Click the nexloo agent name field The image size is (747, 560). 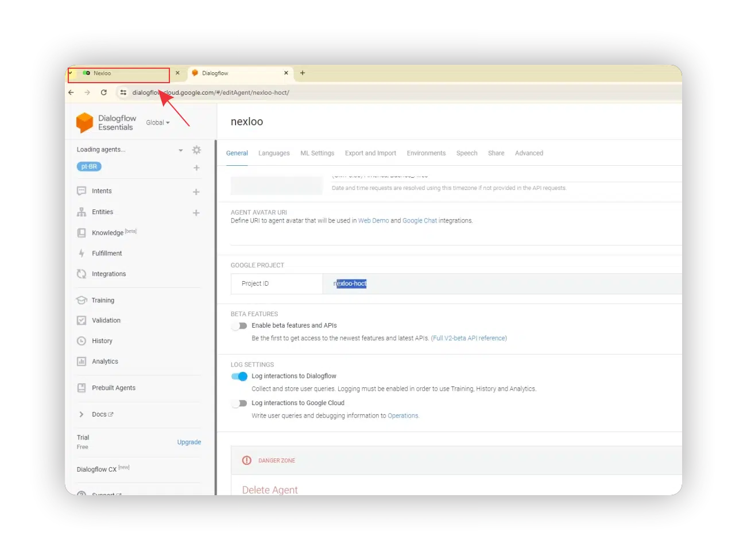click(x=247, y=122)
